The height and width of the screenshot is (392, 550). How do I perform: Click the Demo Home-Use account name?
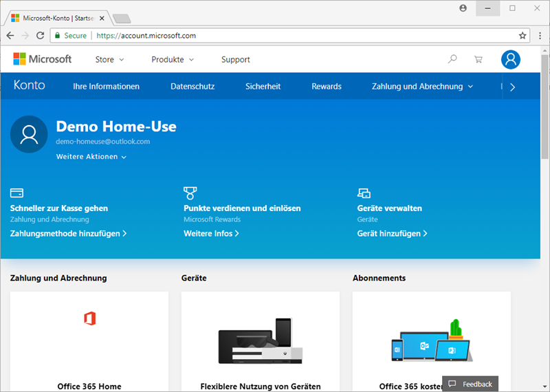116,127
